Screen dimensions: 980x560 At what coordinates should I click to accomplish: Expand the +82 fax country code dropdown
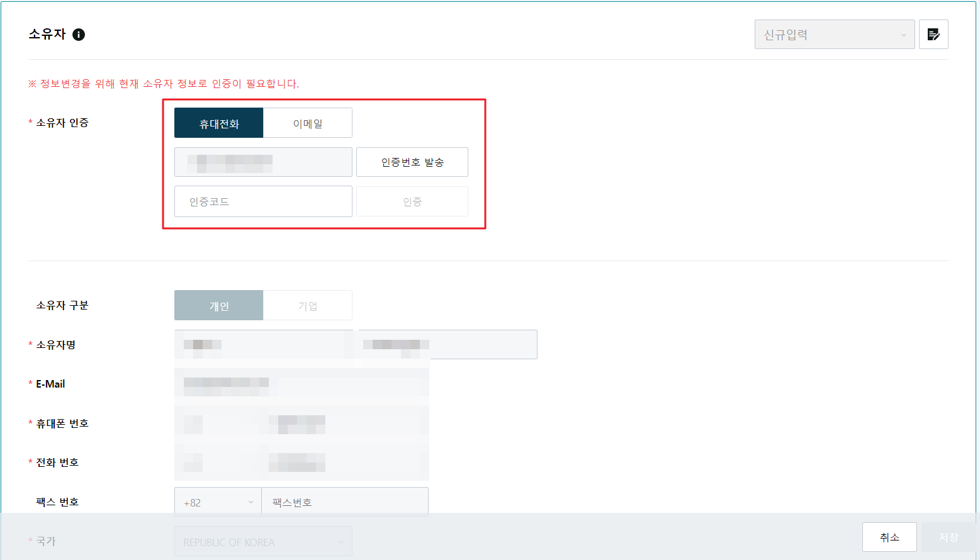pos(218,502)
